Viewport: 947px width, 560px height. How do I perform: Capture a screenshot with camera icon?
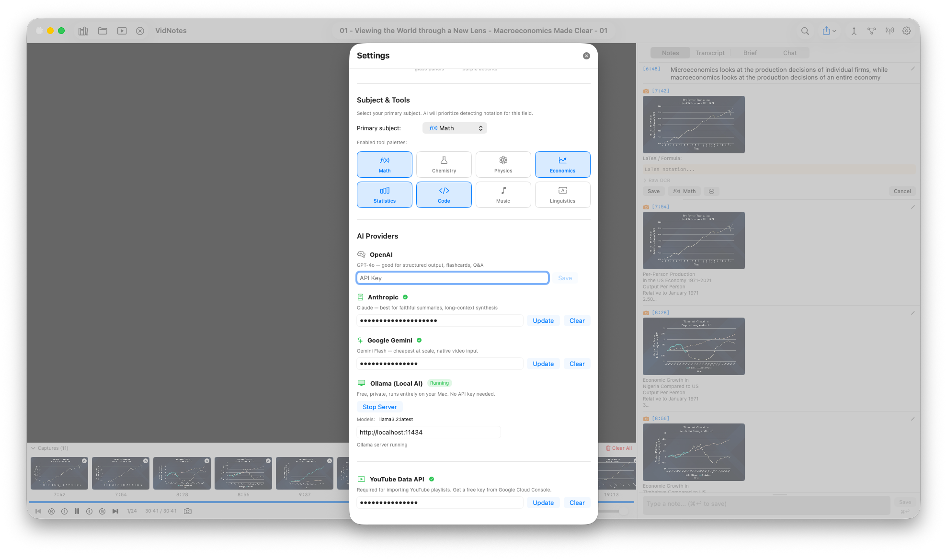click(188, 511)
